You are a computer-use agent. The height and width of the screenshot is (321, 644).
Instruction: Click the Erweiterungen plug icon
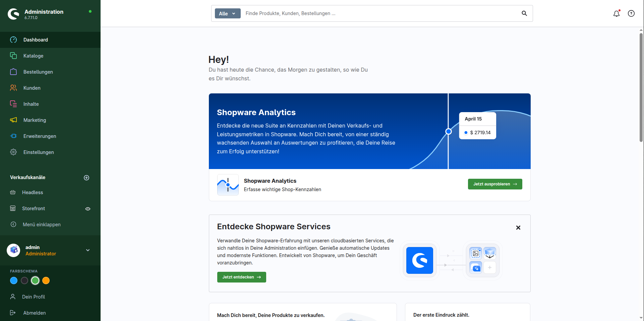13,136
